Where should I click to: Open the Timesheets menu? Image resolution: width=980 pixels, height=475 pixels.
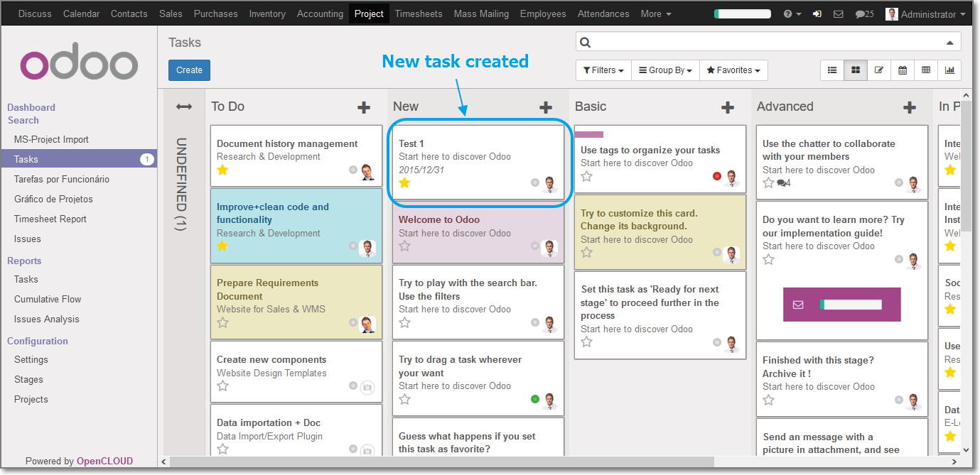click(x=419, y=14)
